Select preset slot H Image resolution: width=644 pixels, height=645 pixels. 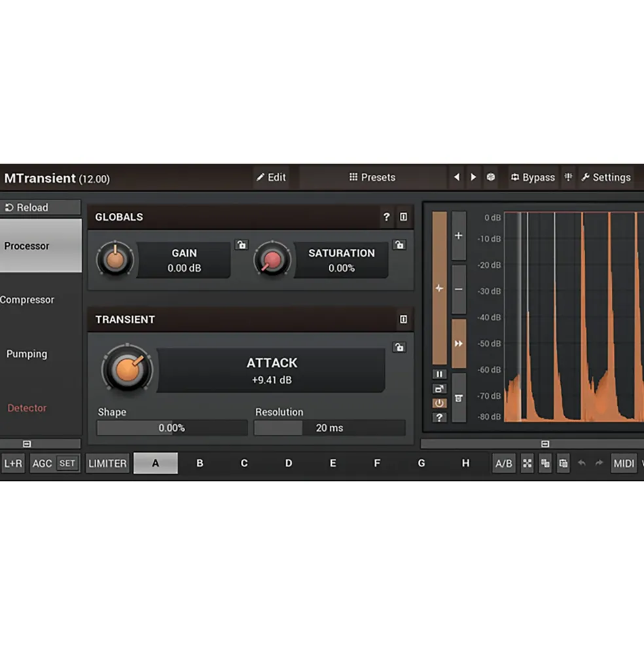(465, 464)
